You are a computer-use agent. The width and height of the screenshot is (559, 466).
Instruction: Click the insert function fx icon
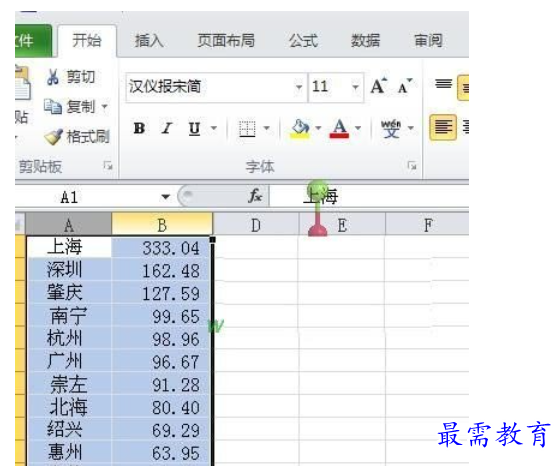[255, 196]
